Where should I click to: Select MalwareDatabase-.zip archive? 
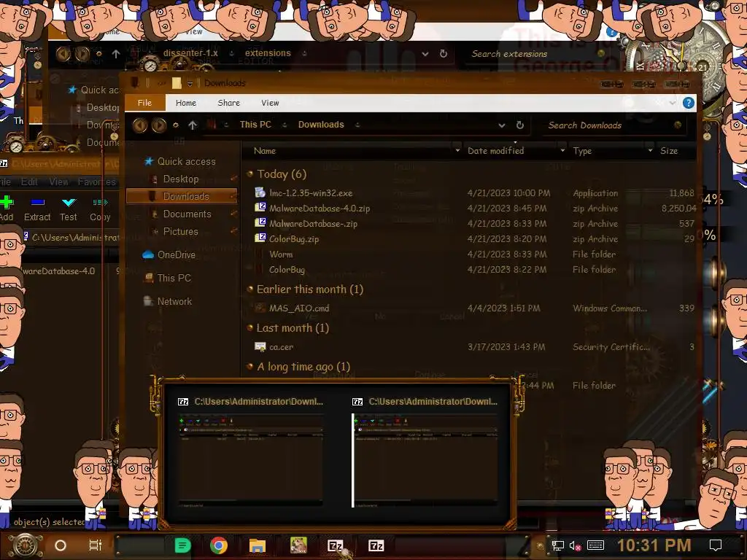click(x=314, y=224)
